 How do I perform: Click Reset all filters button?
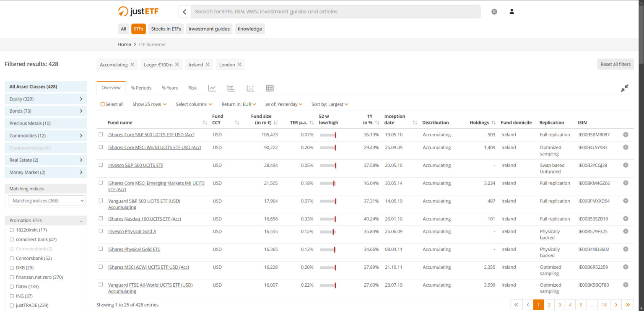[x=615, y=64]
